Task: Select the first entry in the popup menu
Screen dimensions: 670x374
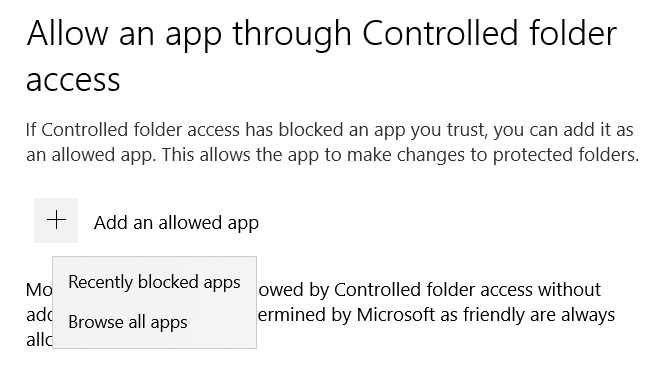Action: pyautogui.click(x=154, y=282)
